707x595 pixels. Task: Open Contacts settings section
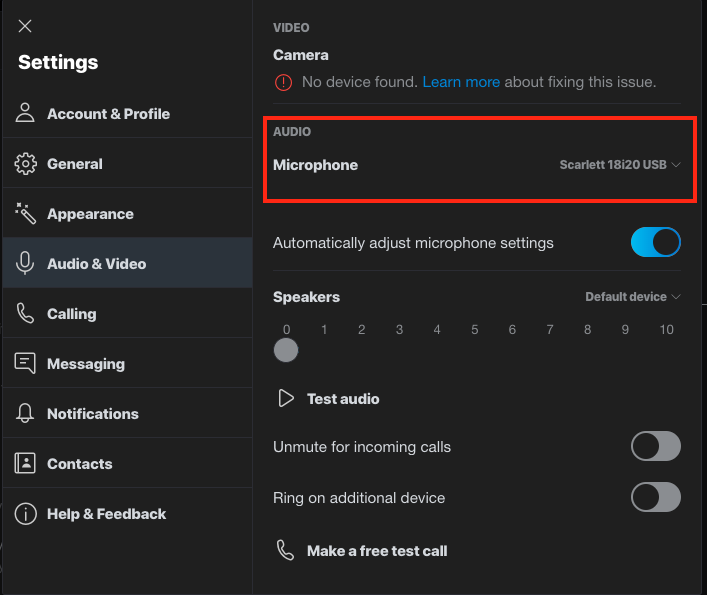(128, 463)
